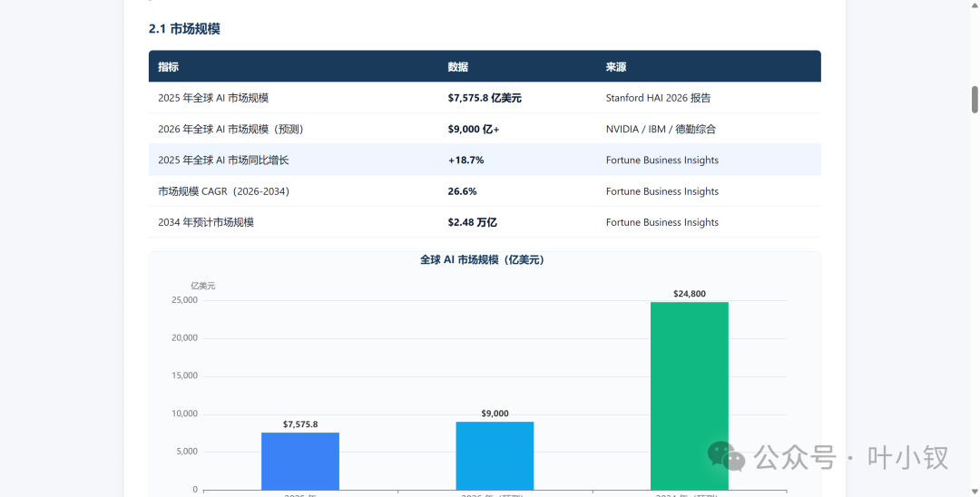Select '2026 年全球 AI 市场规模（预测）' row label
This screenshot has height=497, width=980.
(x=230, y=130)
